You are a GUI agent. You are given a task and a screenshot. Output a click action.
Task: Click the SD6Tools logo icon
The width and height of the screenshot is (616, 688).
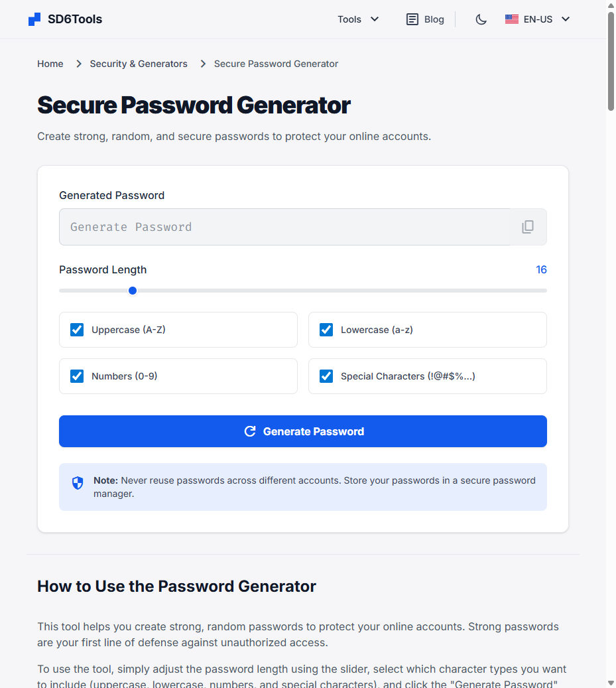34,19
